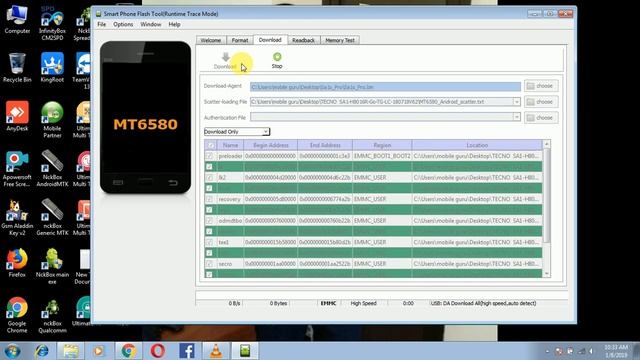Toggle the preloader row checkbox
The width and height of the screenshot is (640, 360).
[x=209, y=156]
